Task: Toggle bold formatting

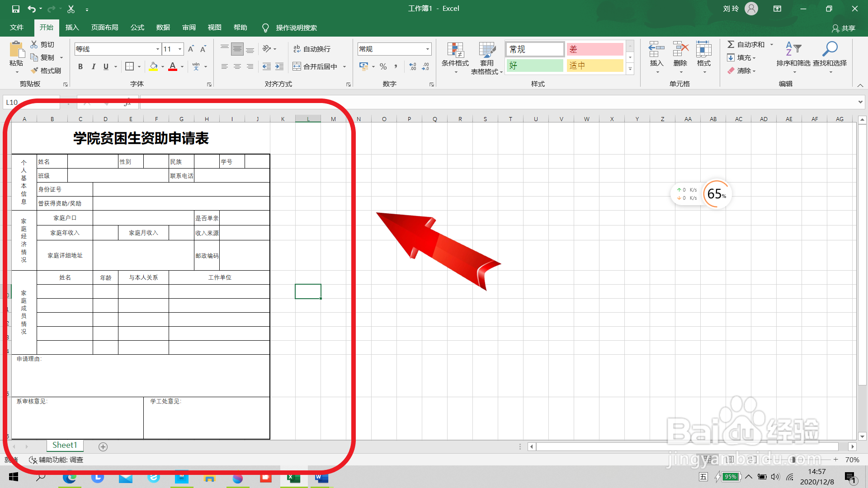Action: (x=80, y=66)
